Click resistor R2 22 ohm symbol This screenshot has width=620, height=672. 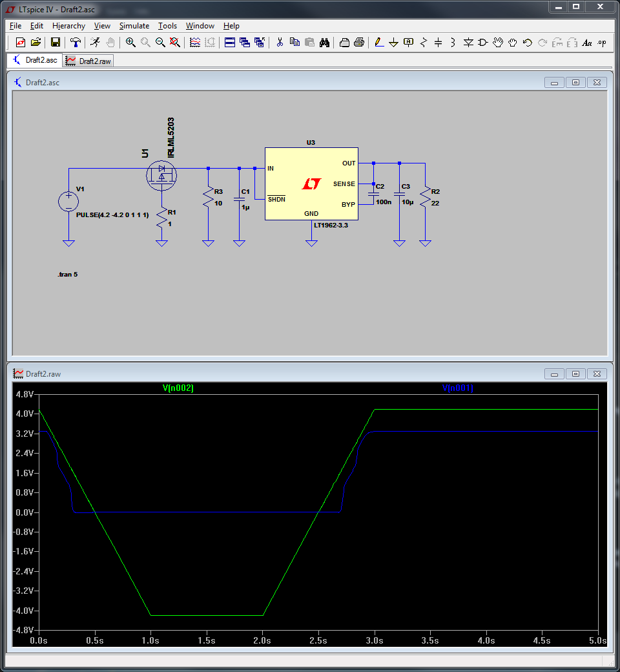[425, 197]
